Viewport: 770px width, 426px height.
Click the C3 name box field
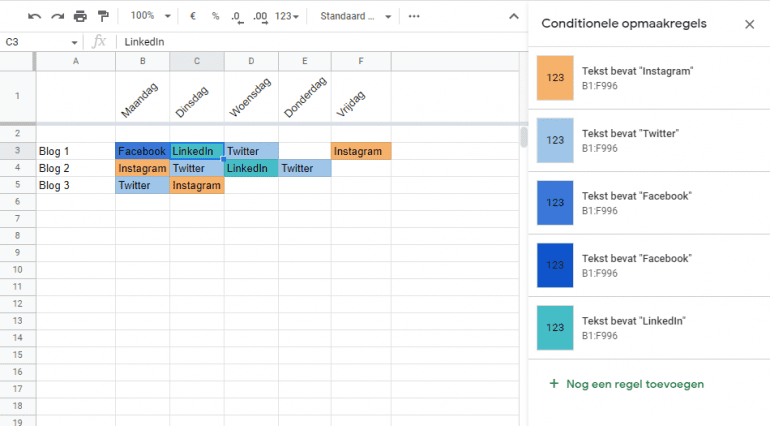coord(35,42)
